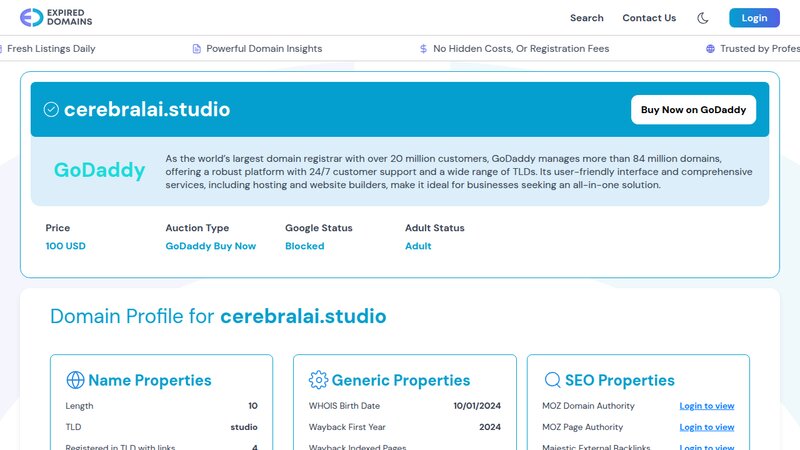The image size is (800, 450).
Task: Open the Contact Us page
Action: [649, 18]
